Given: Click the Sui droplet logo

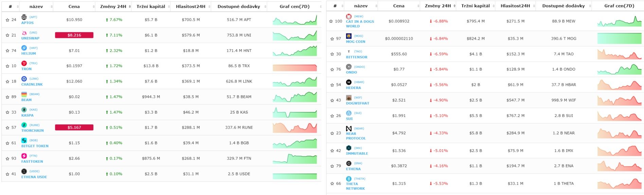Looking at the screenshot, I should tap(349, 113).
